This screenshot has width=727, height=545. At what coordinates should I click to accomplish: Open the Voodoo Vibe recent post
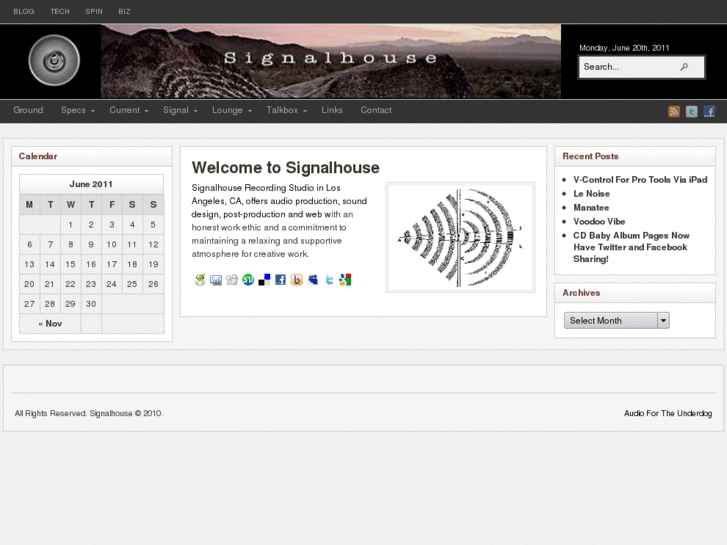(599, 221)
